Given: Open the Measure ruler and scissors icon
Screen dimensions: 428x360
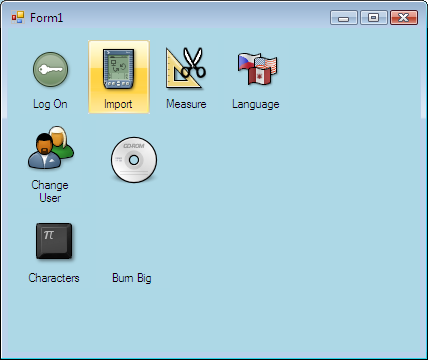Looking at the screenshot, I should click(186, 68).
